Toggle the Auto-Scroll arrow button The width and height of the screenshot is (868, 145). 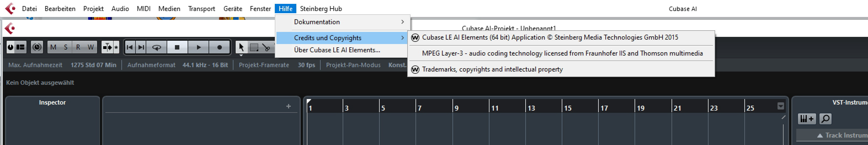(108, 47)
